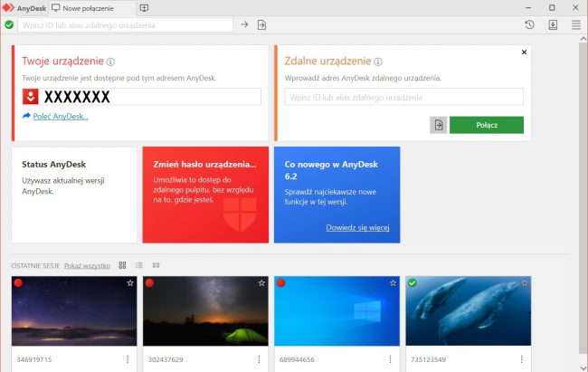
Task: Click the vertical scrollbar down arrow
Action: (x=583, y=367)
